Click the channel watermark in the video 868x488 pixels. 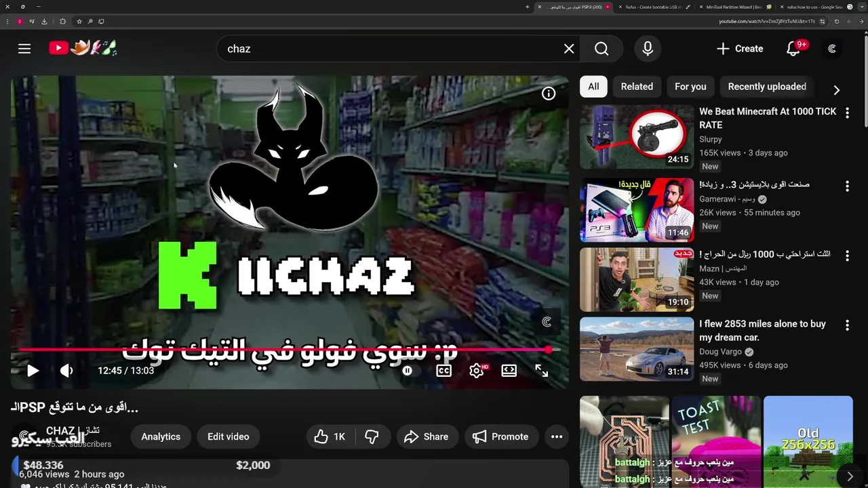[547, 322]
